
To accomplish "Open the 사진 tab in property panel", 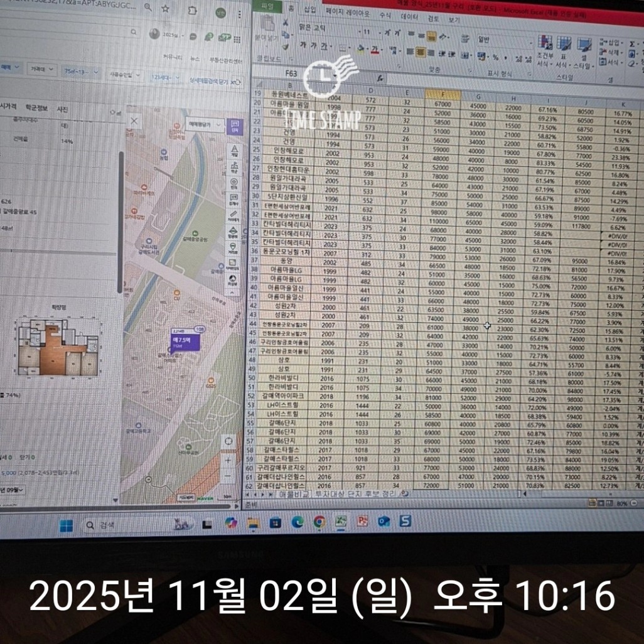I will [62, 109].
